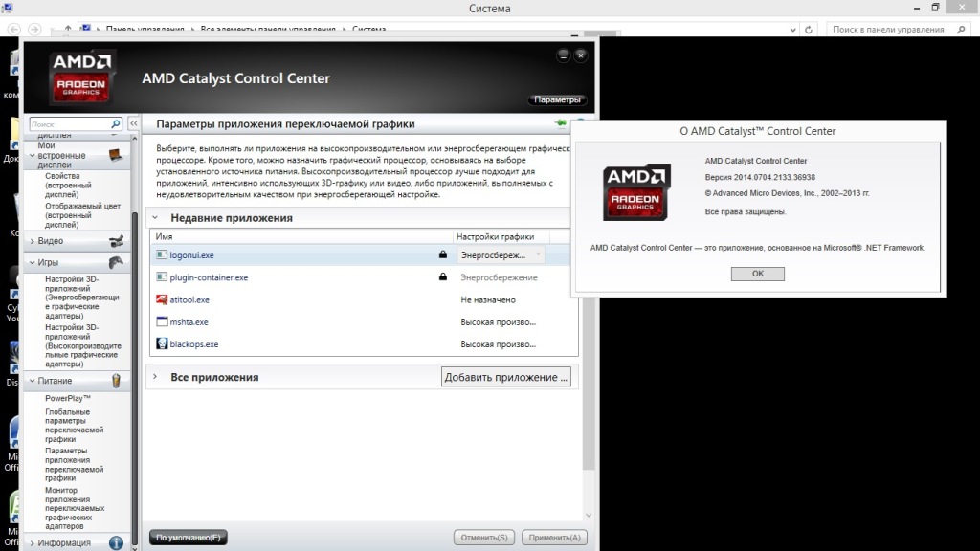This screenshot has width=980, height=551.
Task: Click the green pin icon in page header
Action: click(560, 124)
